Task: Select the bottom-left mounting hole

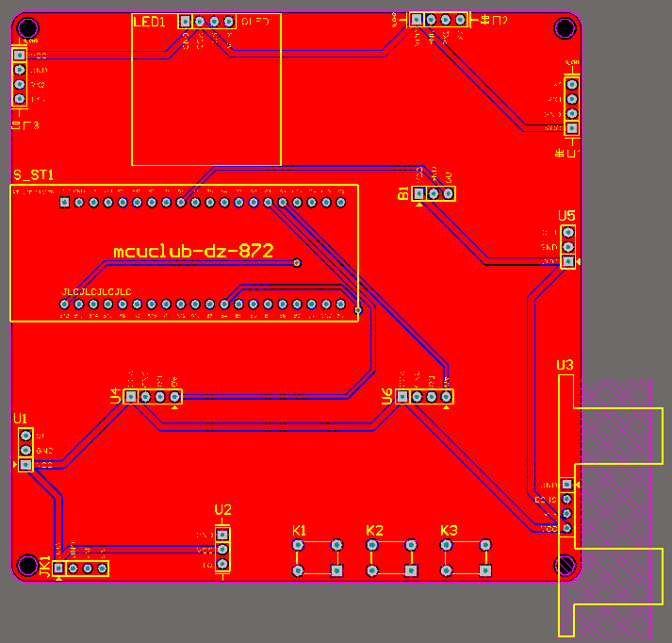Action: [28, 565]
